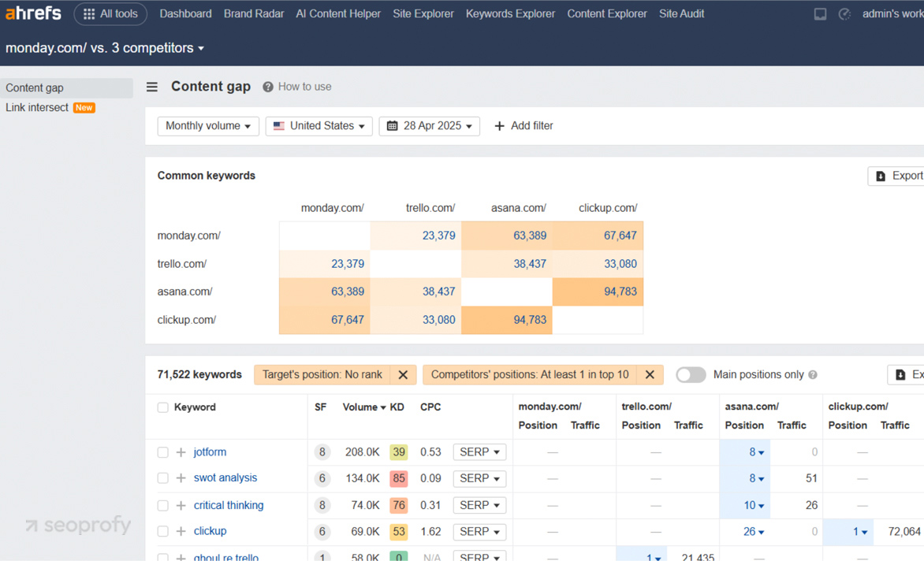
Task: Open the SERP dropdown for jotform
Action: (x=479, y=452)
